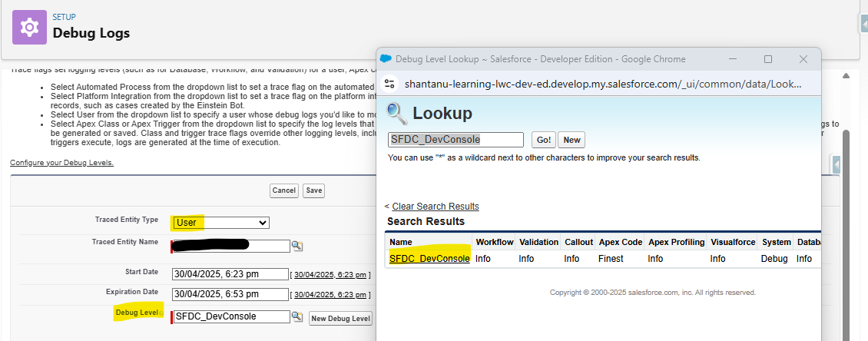Click into the Expiration Date field
Viewport: 868px width, 341px height.
click(230, 294)
